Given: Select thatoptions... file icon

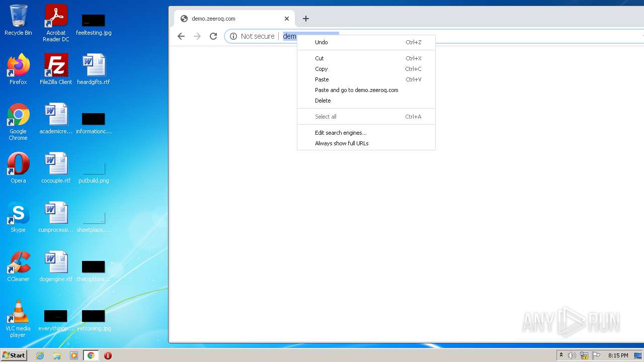Looking at the screenshot, I should tap(94, 270).
